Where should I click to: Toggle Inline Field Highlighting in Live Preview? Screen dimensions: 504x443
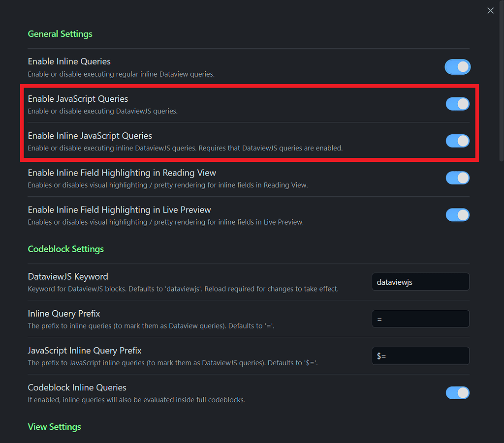pyautogui.click(x=457, y=215)
